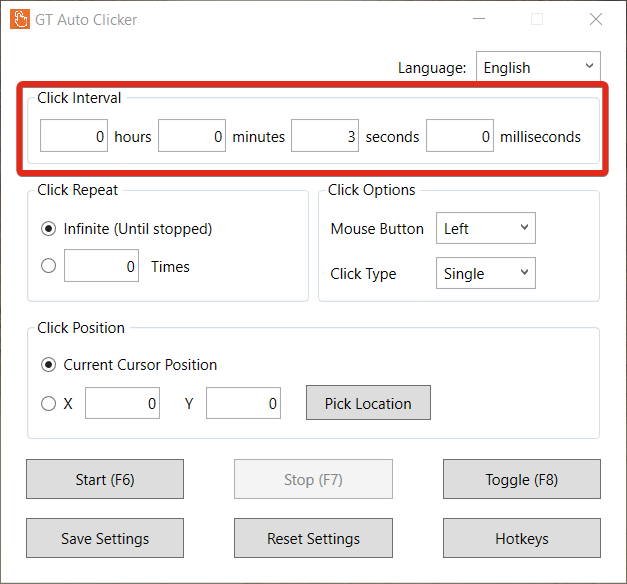The image size is (627, 584).
Task: Click the "GT Auto Clicker" title text
Action: tap(86, 20)
